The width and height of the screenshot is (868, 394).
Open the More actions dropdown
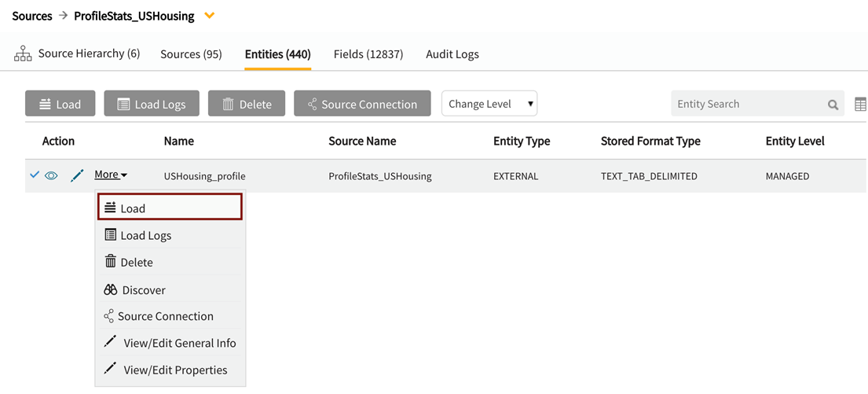(x=111, y=175)
